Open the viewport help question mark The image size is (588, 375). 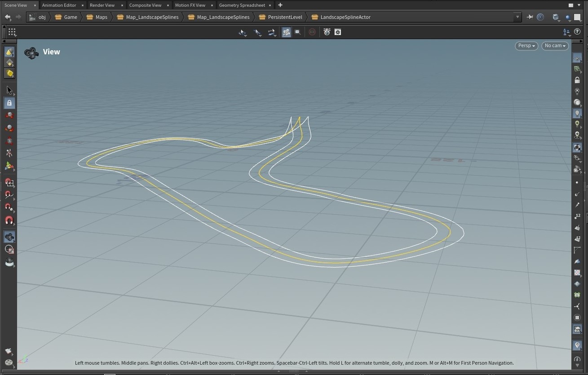(x=577, y=32)
